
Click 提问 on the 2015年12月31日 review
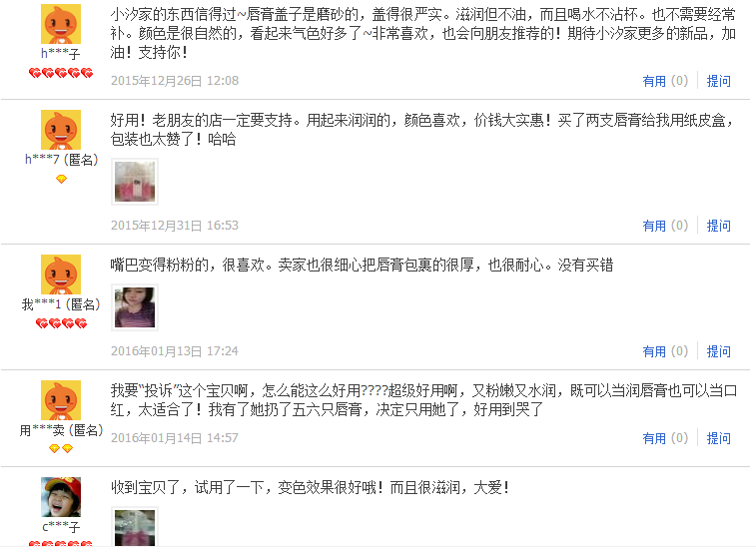pyautogui.click(x=718, y=226)
